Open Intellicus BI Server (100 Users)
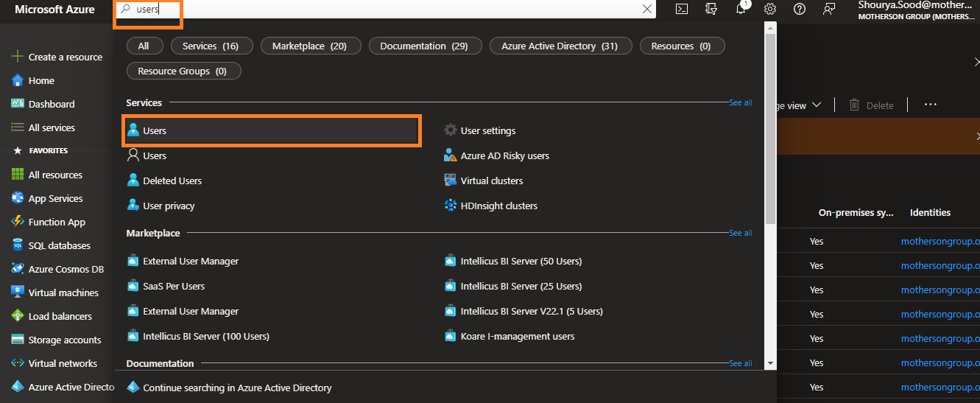Image resolution: width=980 pixels, height=403 pixels. coord(198,336)
